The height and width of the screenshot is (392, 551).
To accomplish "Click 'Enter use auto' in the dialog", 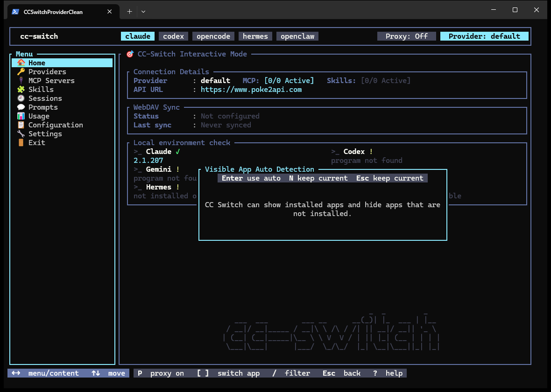I will click(251, 178).
